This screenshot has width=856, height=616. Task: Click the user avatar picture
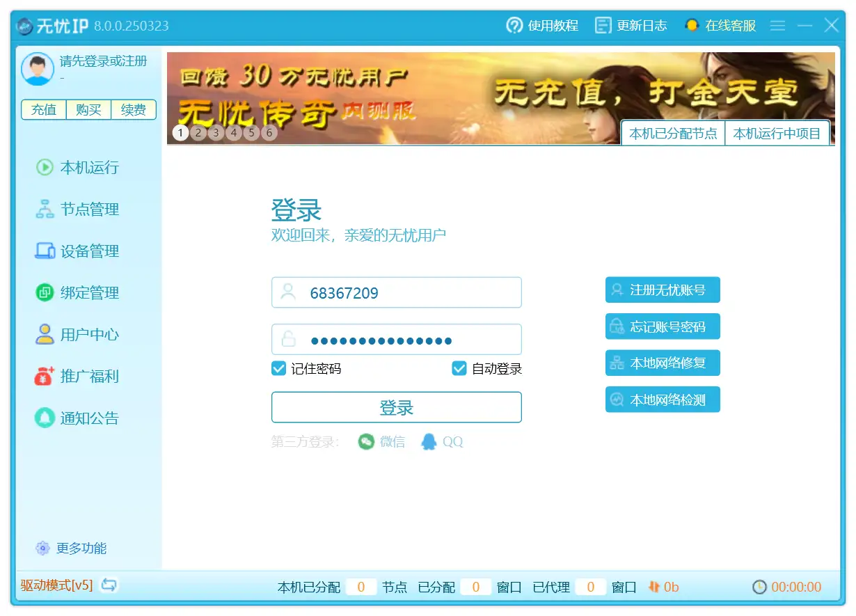pos(38,68)
